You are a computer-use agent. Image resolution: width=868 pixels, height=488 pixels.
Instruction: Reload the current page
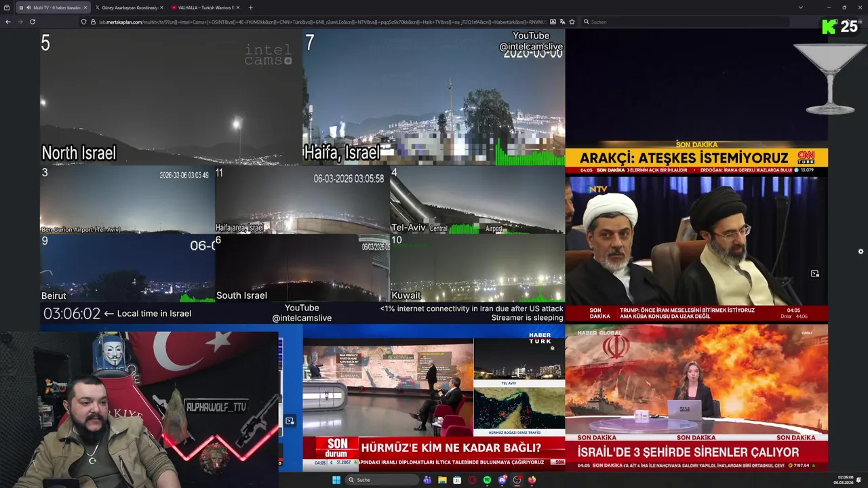tap(31, 22)
